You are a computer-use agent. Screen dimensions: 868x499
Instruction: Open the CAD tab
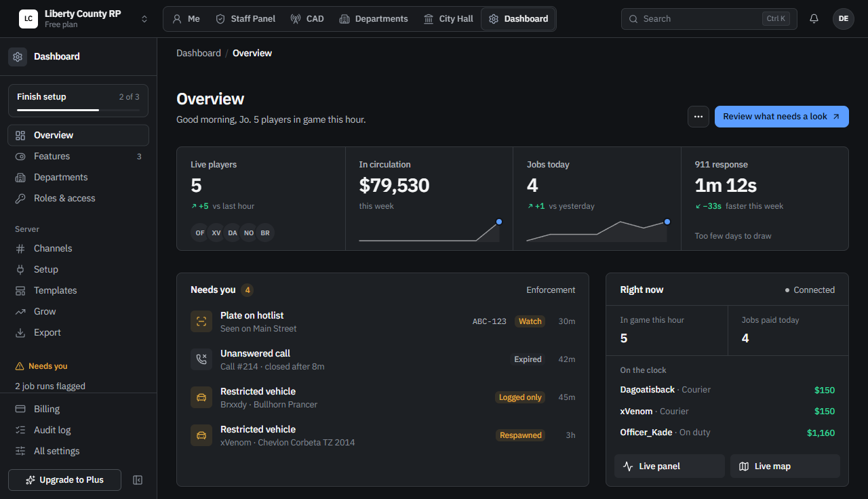pos(307,19)
